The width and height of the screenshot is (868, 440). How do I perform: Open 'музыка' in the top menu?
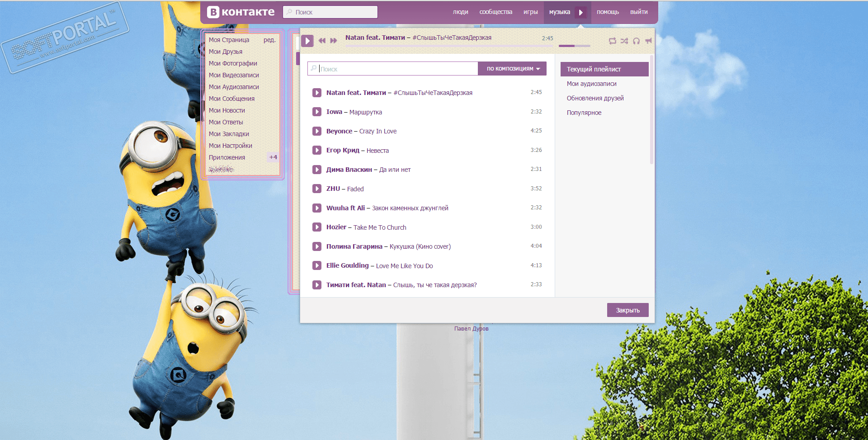(560, 12)
